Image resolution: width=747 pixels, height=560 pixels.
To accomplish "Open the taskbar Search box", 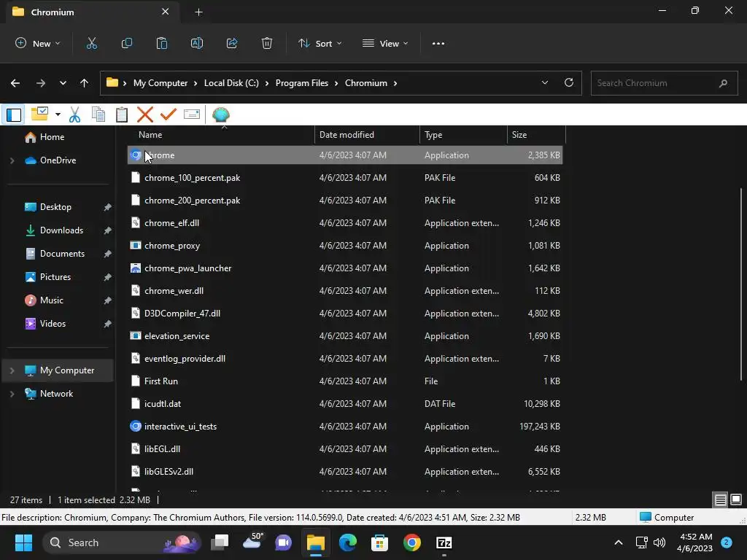I will (122, 542).
